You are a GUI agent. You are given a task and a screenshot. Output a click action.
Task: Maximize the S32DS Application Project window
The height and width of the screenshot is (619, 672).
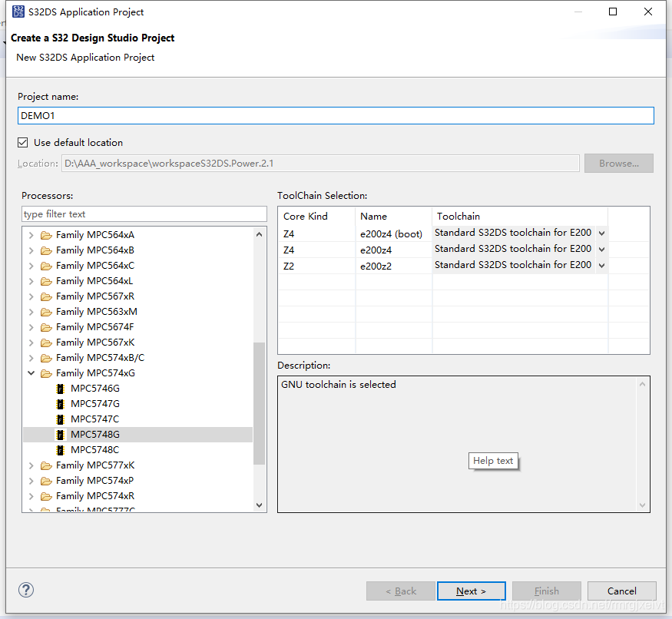click(x=613, y=12)
